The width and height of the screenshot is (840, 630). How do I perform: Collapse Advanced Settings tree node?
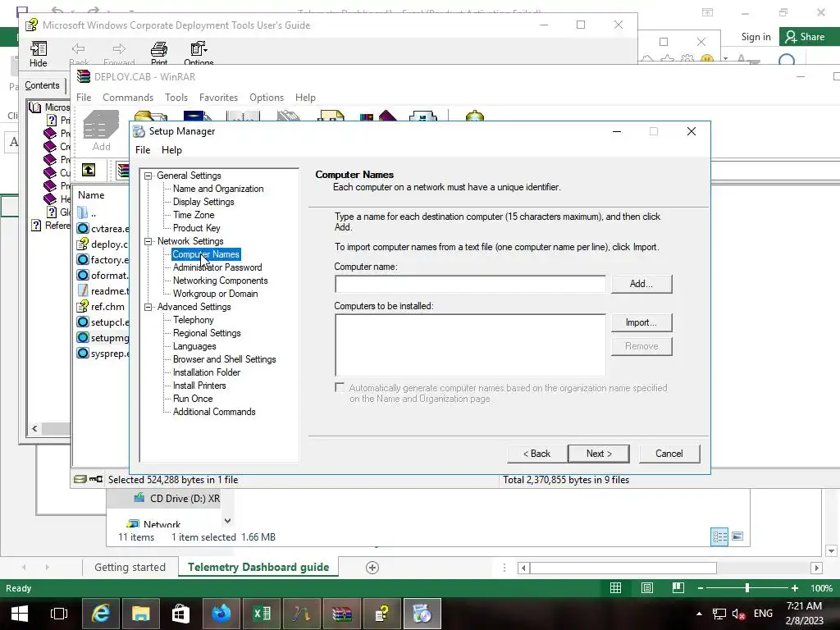[x=148, y=307]
